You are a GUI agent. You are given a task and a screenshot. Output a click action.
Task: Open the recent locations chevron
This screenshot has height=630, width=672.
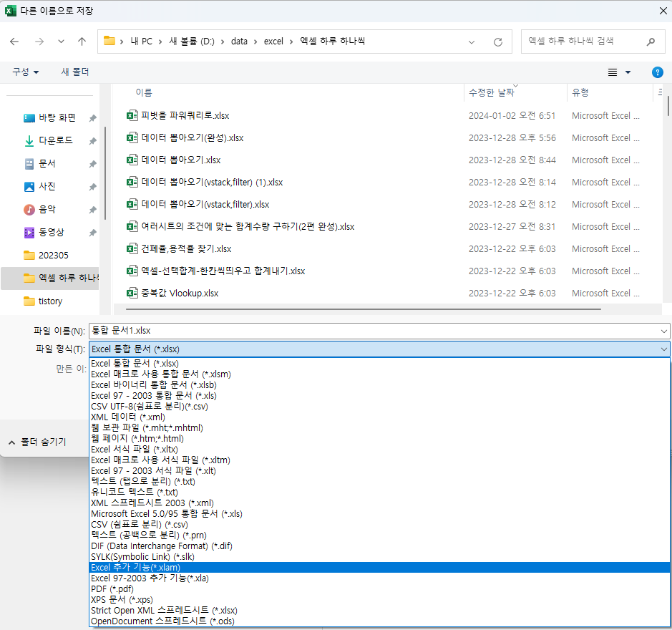(62, 42)
